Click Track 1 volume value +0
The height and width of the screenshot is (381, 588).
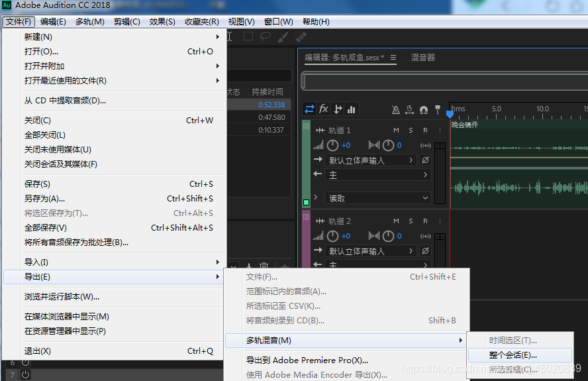(x=346, y=145)
